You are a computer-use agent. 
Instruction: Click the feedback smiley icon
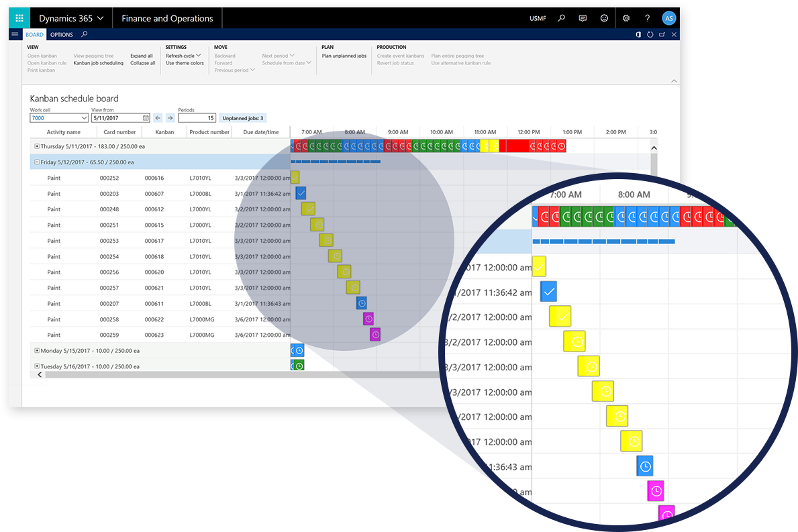point(604,18)
